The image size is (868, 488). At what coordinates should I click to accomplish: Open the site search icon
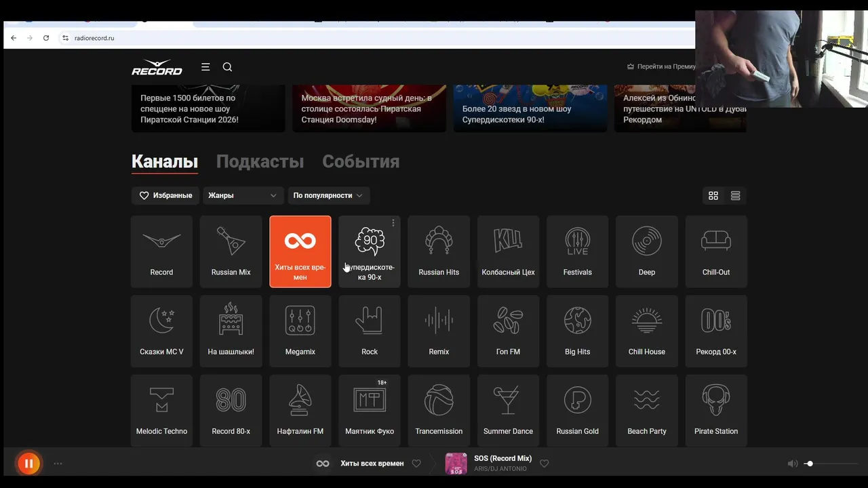(x=227, y=66)
